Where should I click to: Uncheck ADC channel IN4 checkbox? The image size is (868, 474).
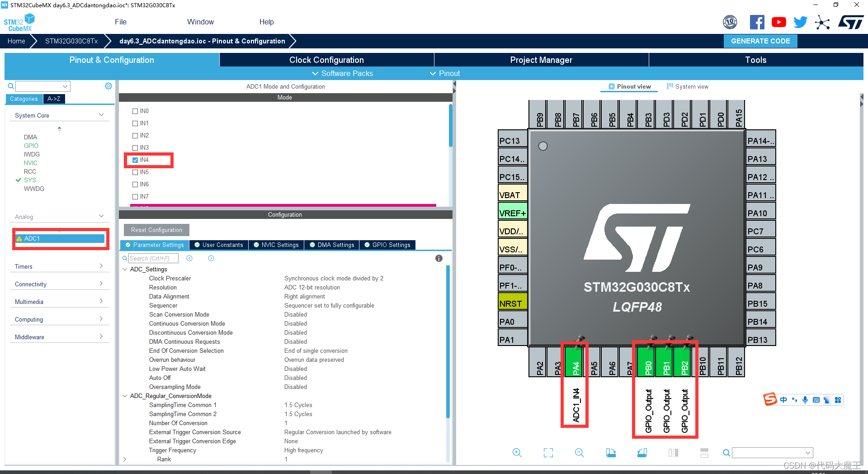(x=135, y=160)
